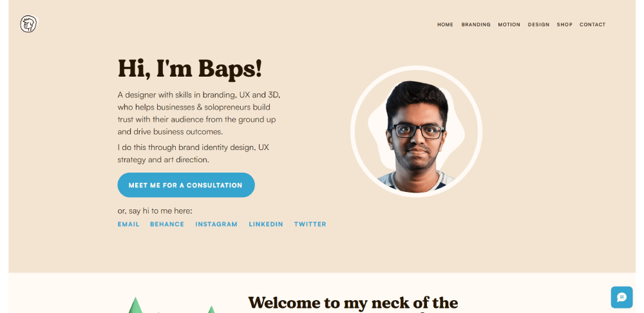This screenshot has height=313, width=644.
Task: Click the designer intro paragraph text
Action: pyautogui.click(x=200, y=113)
